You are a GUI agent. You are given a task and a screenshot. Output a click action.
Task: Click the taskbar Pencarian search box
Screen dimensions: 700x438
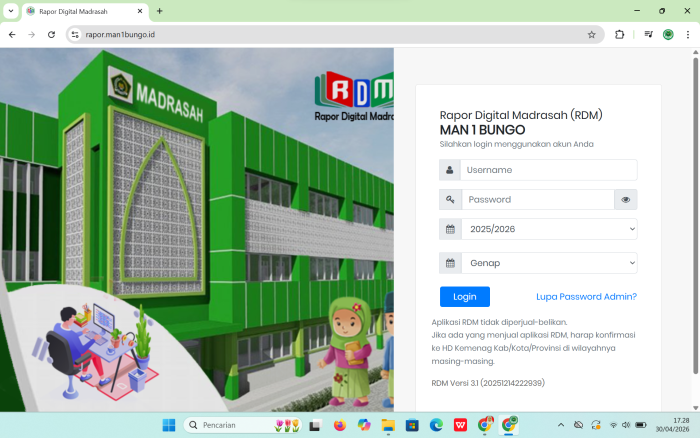click(x=243, y=425)
